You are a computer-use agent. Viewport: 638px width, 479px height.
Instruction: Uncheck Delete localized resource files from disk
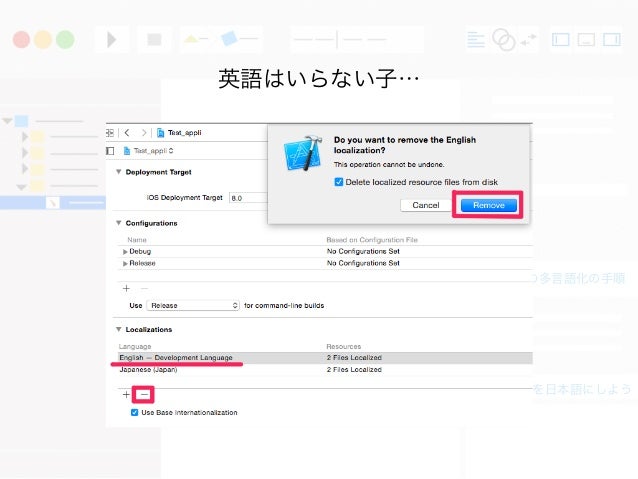point(339,182)
